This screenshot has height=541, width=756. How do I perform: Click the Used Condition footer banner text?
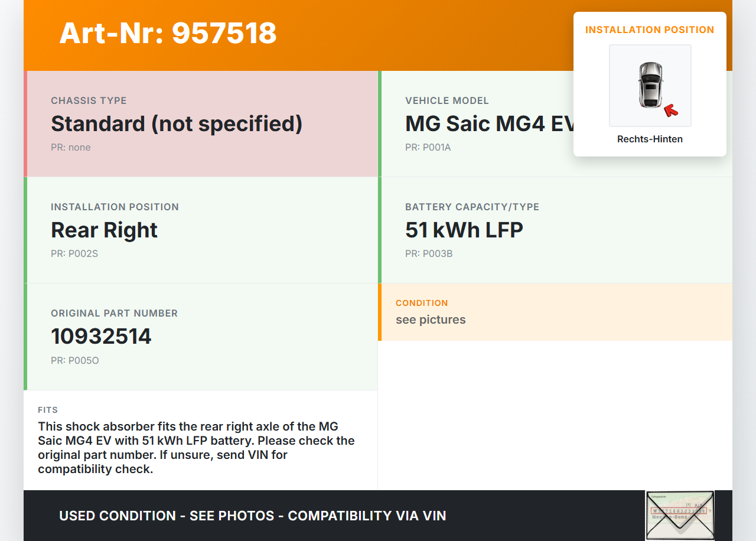click(252, 516)
